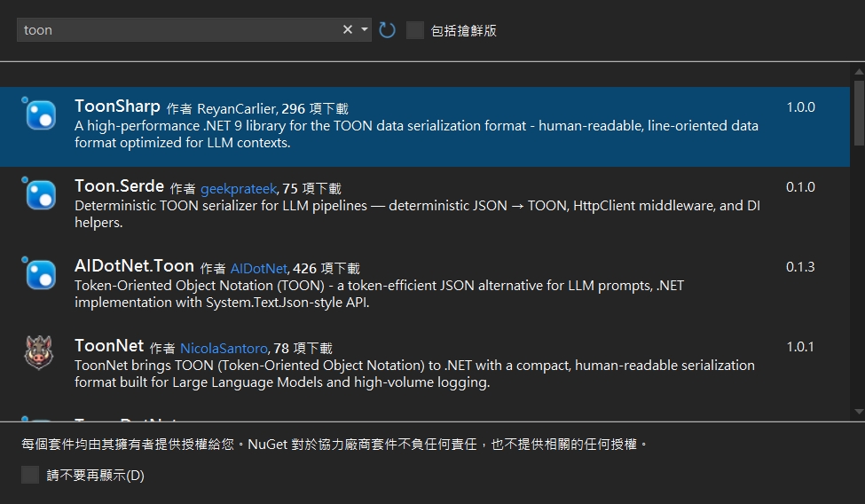This screenshot has height=504, width=865.
Task: Check the 請不要再顯示(D) checkbox
Action: click(x=30, y=475)
